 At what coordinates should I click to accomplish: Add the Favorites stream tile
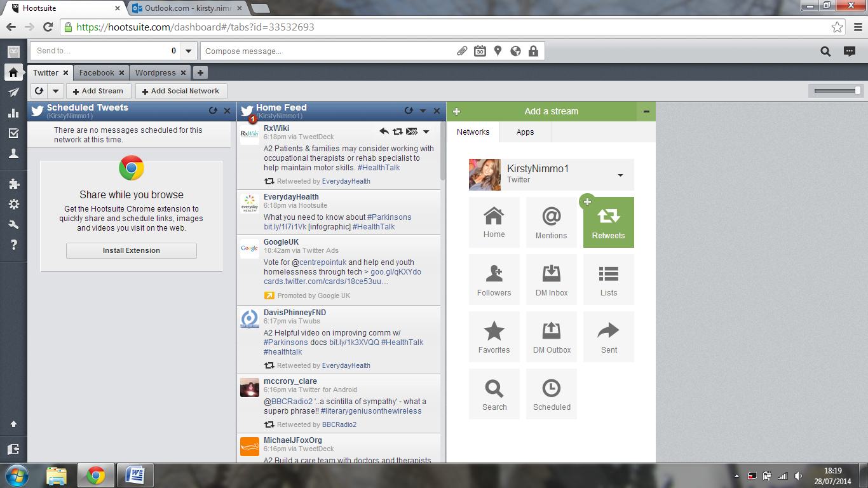click(x=494, y=337)
